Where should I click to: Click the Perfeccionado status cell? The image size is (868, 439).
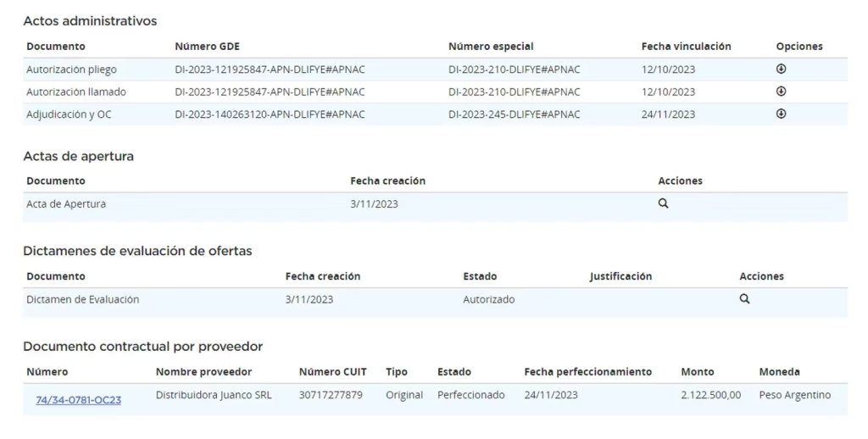click(x=470, y=395)
